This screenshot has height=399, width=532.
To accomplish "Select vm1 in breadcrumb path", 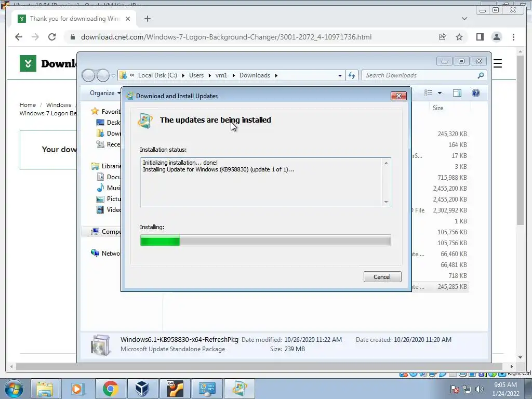I will (221, 75).
